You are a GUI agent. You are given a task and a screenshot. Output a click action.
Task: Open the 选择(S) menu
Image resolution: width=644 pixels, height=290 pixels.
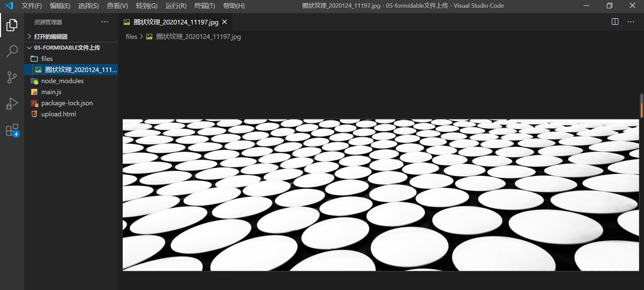click(89, 6)
